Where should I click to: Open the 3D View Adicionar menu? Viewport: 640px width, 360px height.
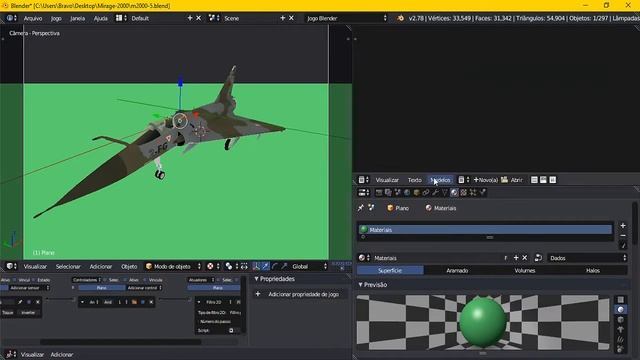click(x=101, y=267)
